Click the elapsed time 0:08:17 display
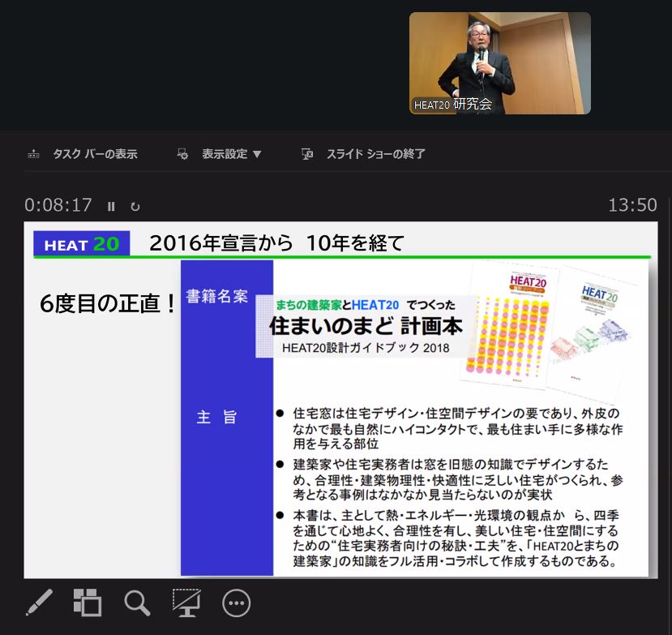Viewport: 672px width, 635px height. click(58, 205)
